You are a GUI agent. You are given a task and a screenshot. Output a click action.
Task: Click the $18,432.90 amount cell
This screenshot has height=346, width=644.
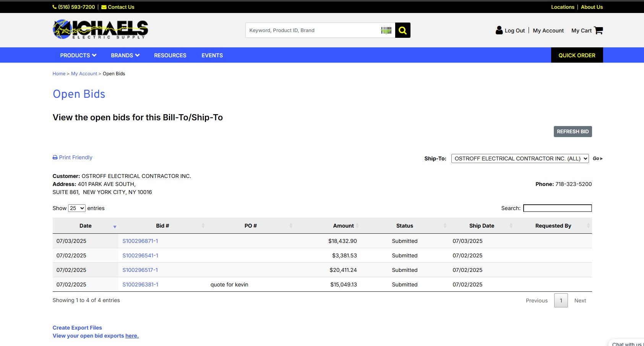342,241
